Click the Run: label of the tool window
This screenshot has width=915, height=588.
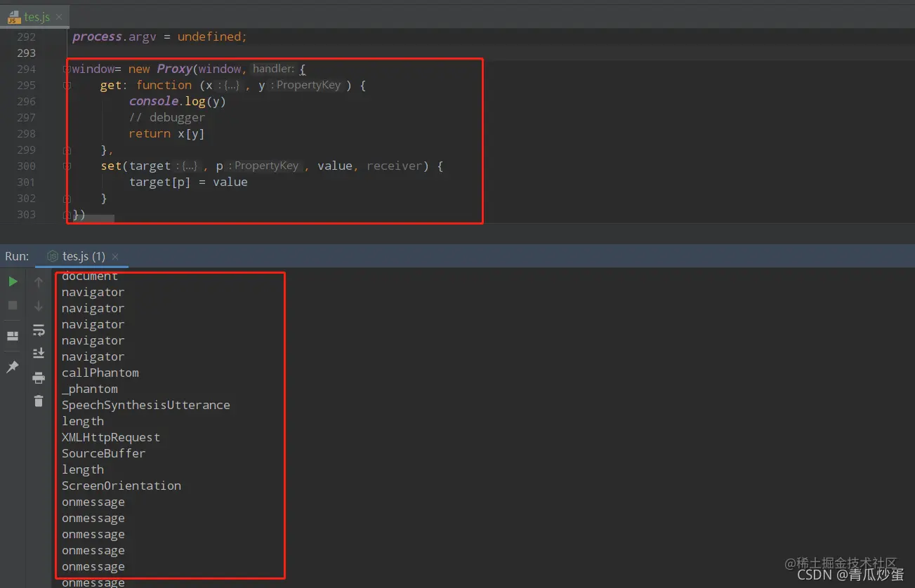(17, 257)
